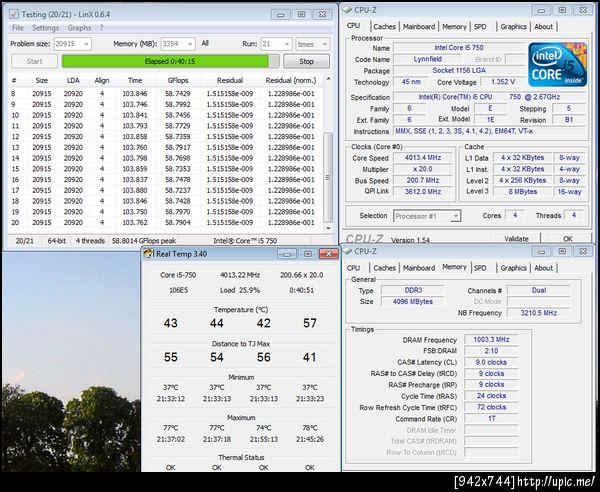Click the Validate button in CPU-Z
The height and width of the screenshot is (492, 600).
click(517, 239)
